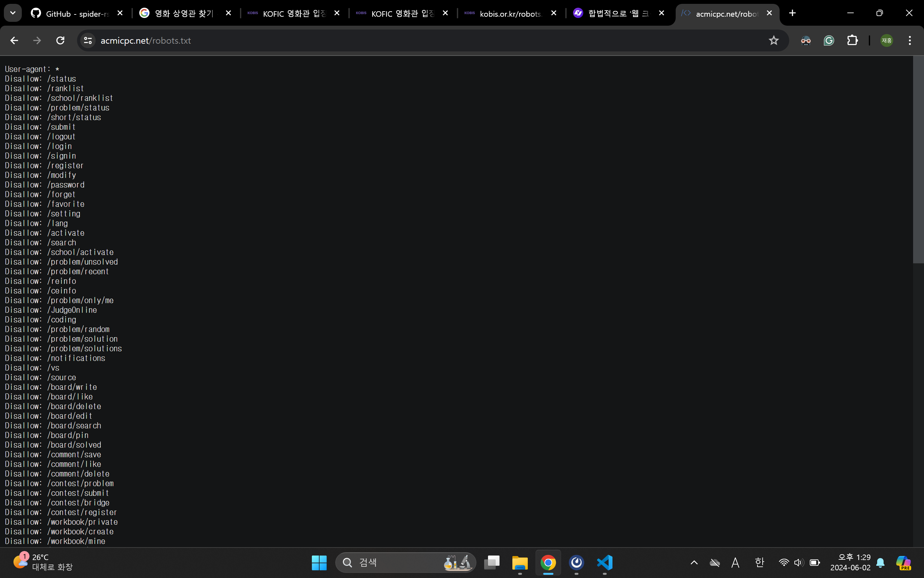The image size is (924, 578).
Task: Open the glasses extension icon
Action: [x=806, y=40]
